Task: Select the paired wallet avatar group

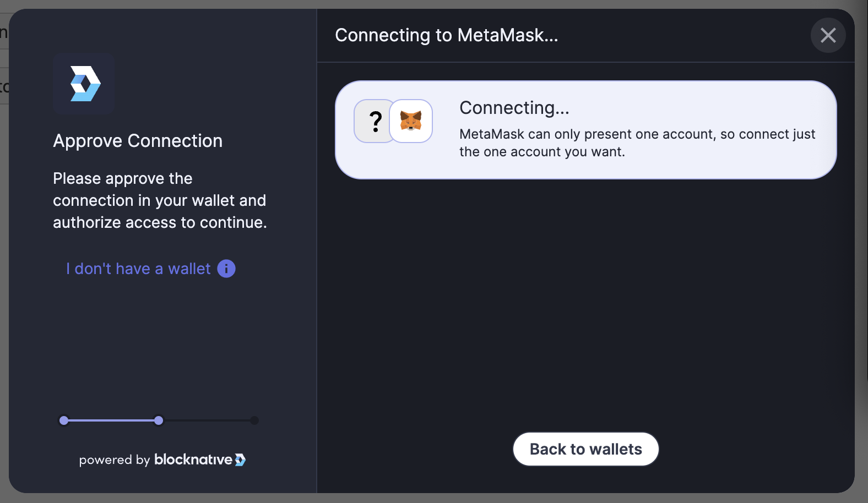Action: coord(393,121)
